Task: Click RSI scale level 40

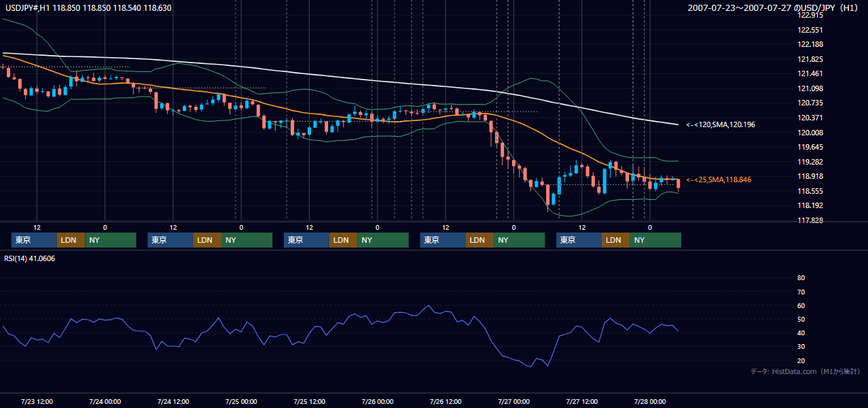Action: click(x=801, y=333)
